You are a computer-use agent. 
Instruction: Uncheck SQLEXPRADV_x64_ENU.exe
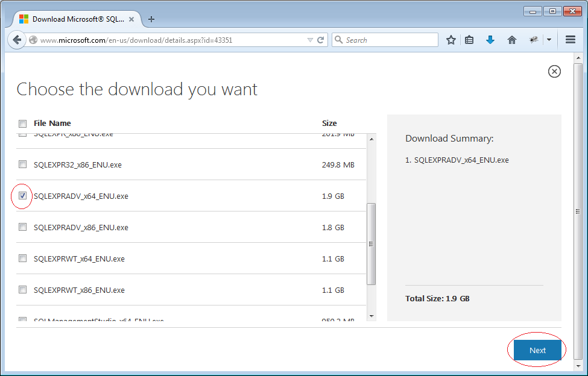pyautogui.click(x=22, y=195)
